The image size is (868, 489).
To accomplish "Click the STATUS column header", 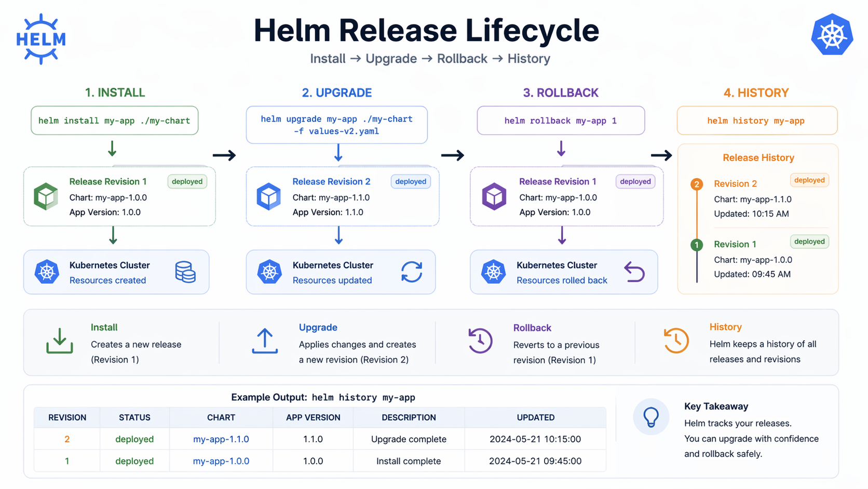I will [x=134, y=417].
